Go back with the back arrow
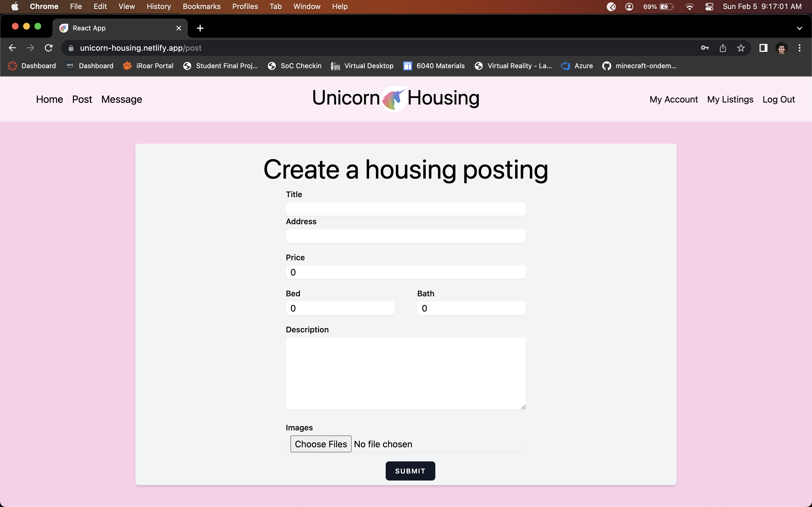Screen dimensions: 812x507 point(12,48)
